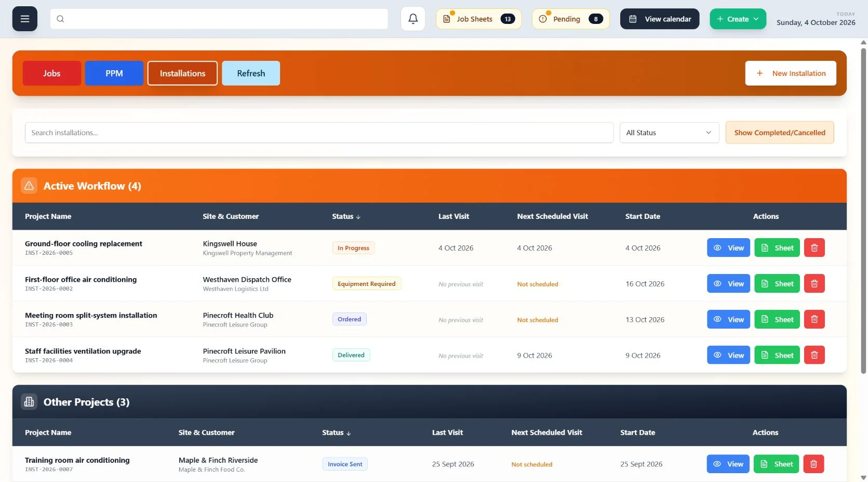This screenshot has width=868, height=482.
Task: Click the Refresh button
Action: coord(251,73)
